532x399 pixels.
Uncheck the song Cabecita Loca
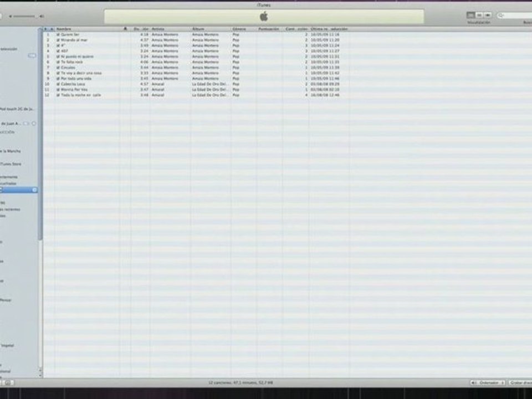pos(58,84)
